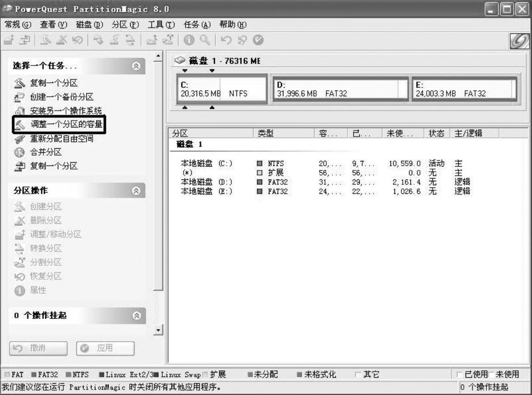Click the Linux Ext2/3 color swatch in legend
532x395 pixels.
click(101, 375)
